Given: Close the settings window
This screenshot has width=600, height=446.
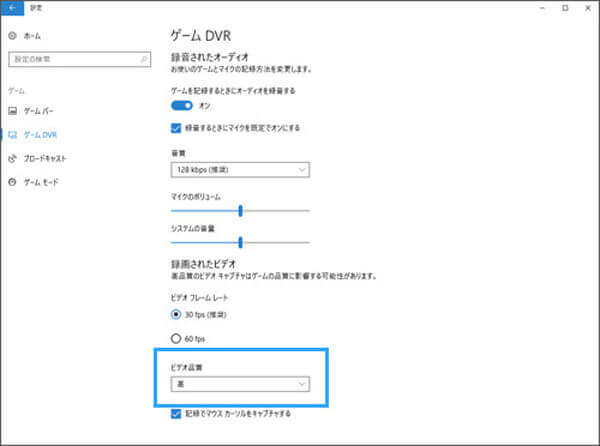Looking at the screenshot, I should (x=588, y=8).
